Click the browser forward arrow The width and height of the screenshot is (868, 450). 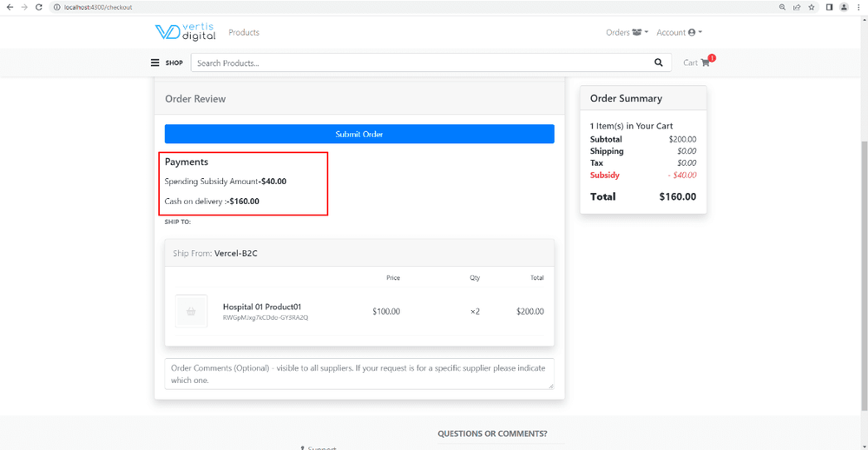click(x=23, y=7)
